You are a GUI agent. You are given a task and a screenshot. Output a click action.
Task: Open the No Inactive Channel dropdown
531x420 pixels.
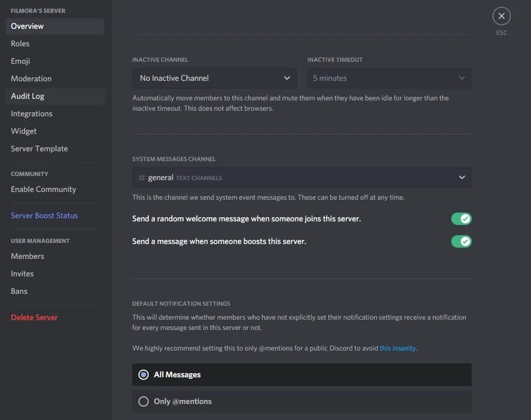point(214,78)
